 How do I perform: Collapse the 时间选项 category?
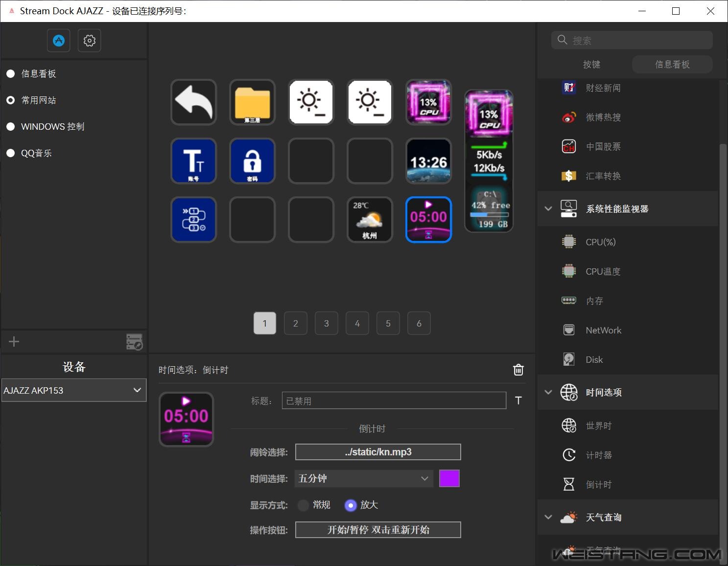(x=548, y=392)
